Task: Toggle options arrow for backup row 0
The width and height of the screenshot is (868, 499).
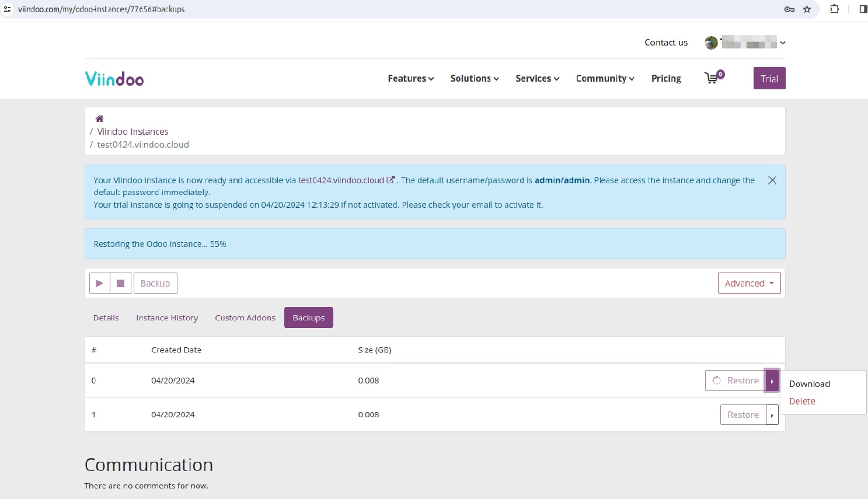Action: coord(772,381)
